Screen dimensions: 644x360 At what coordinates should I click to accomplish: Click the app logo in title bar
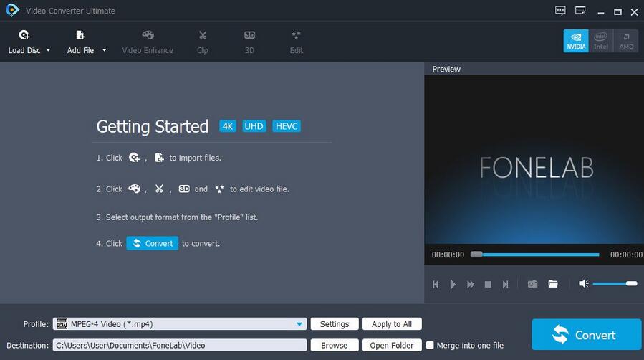[12, 10]
